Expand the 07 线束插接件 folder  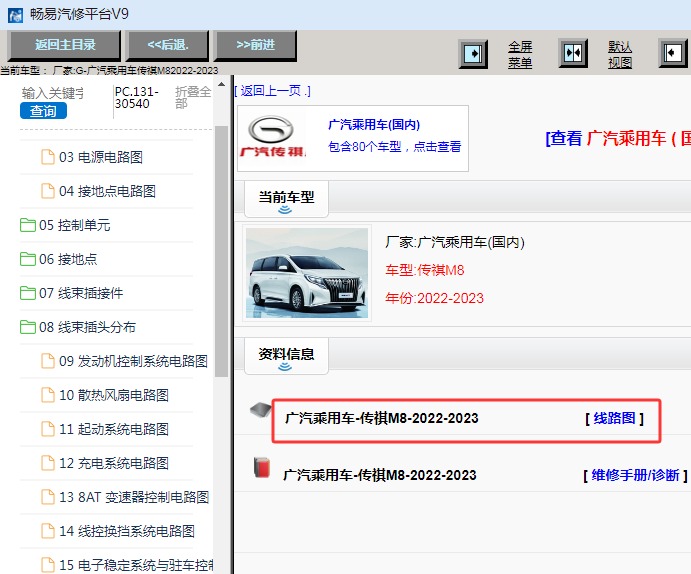pyautogui.click(x=81, y=293)
